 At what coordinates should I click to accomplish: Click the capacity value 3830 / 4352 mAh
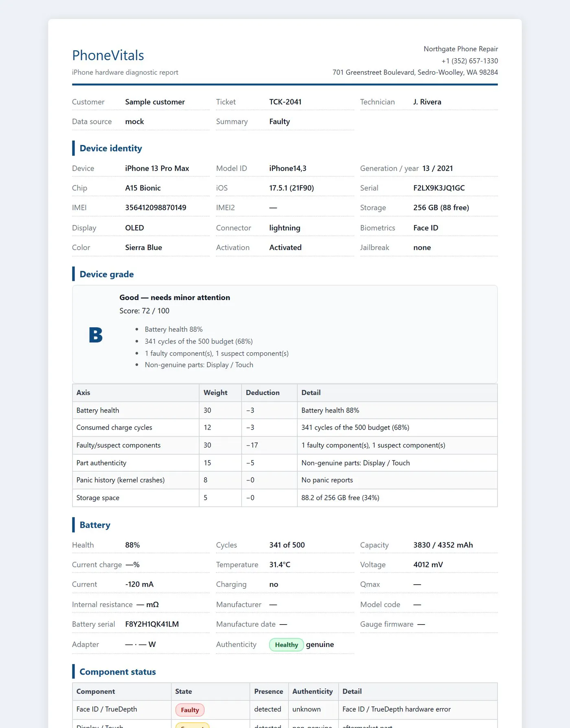443,545
